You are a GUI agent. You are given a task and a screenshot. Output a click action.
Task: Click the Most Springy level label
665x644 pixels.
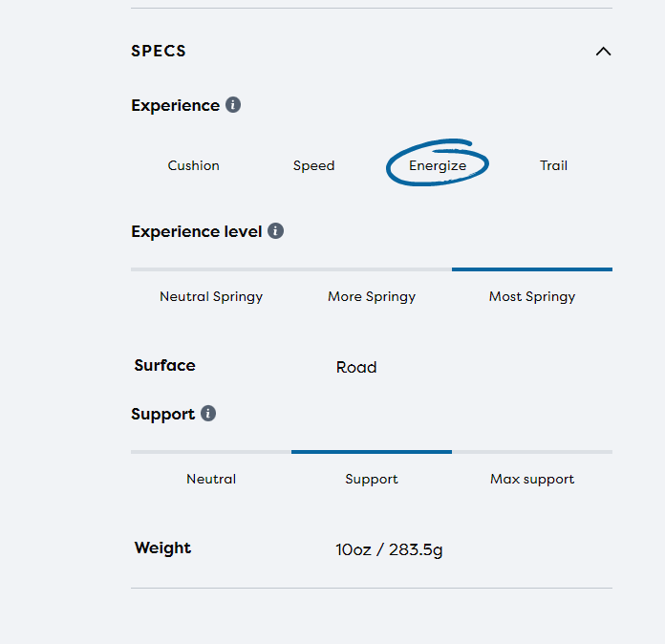click(x=532, y=296)
